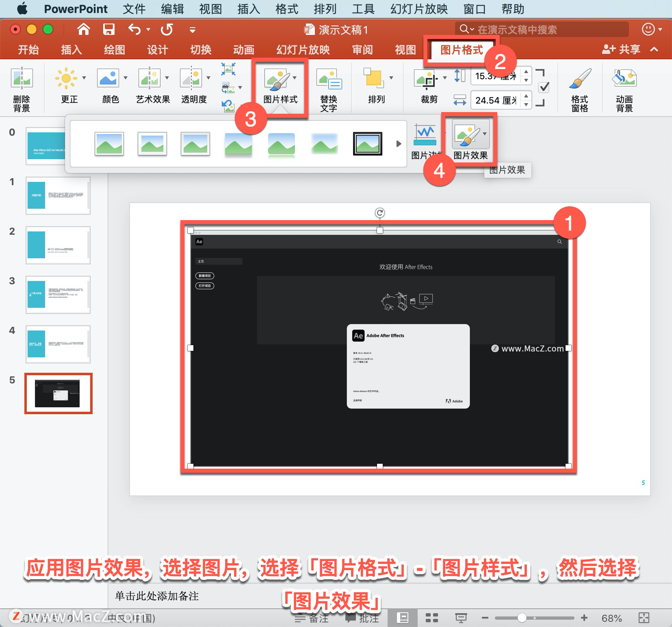Open Customize Quick Access Toolbar dropdown
Viewport: 672px width, 627px height.
point(193,30)
